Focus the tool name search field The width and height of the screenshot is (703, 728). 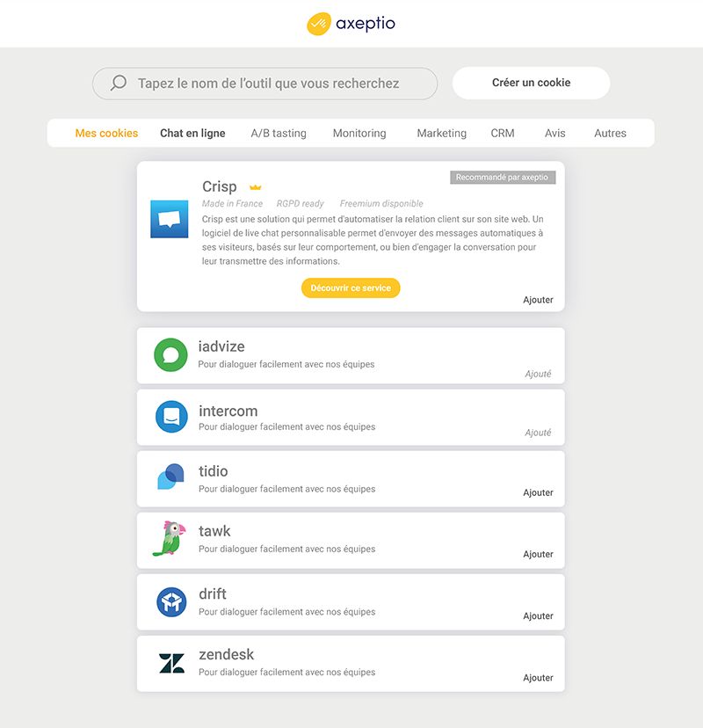point(265,84)
